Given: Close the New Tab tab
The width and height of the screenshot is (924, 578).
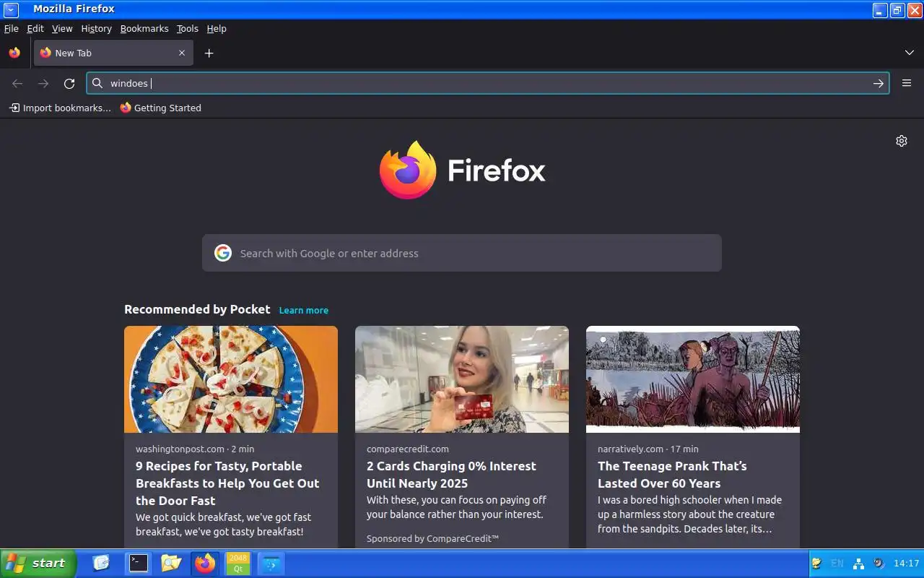Looking at the screenshot, I should click(x=182, y=53).
